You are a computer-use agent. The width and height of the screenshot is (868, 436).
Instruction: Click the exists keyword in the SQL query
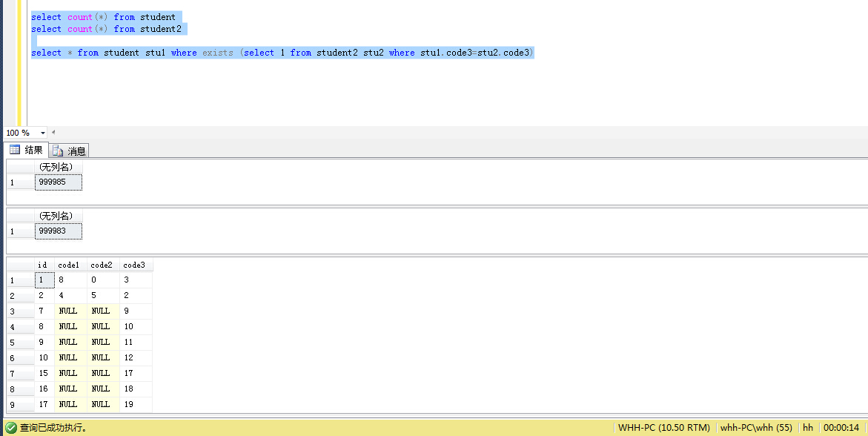pos(218,52)
